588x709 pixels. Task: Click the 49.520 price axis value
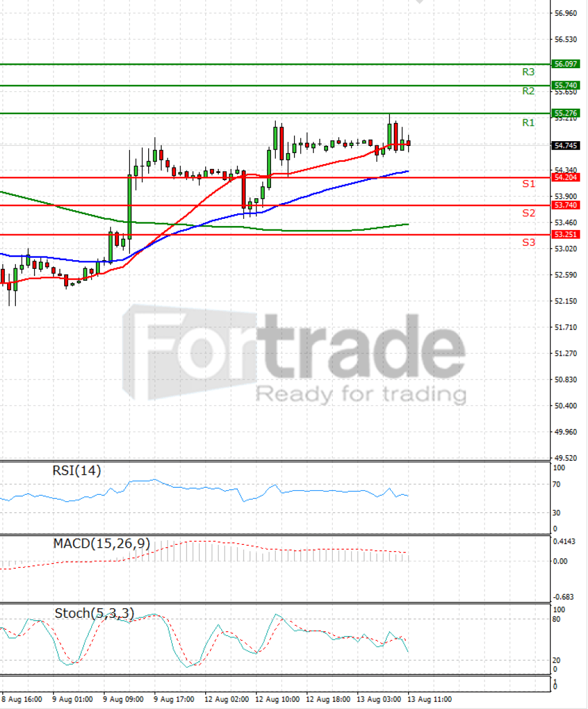(x=566, y=458)
